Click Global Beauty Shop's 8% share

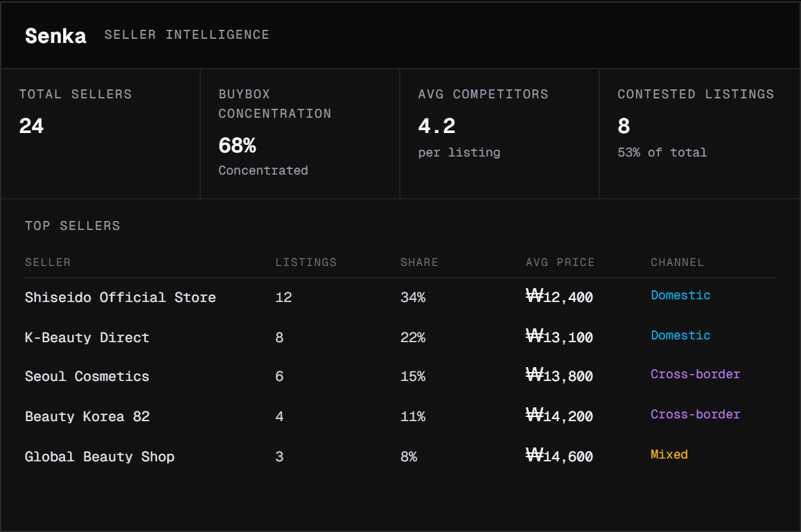(409, 456)
